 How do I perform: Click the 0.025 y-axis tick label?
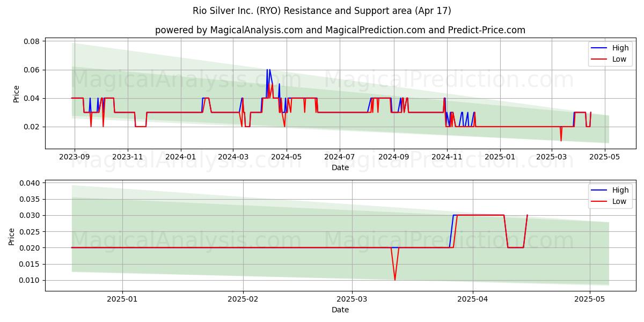tap(30, 231)
